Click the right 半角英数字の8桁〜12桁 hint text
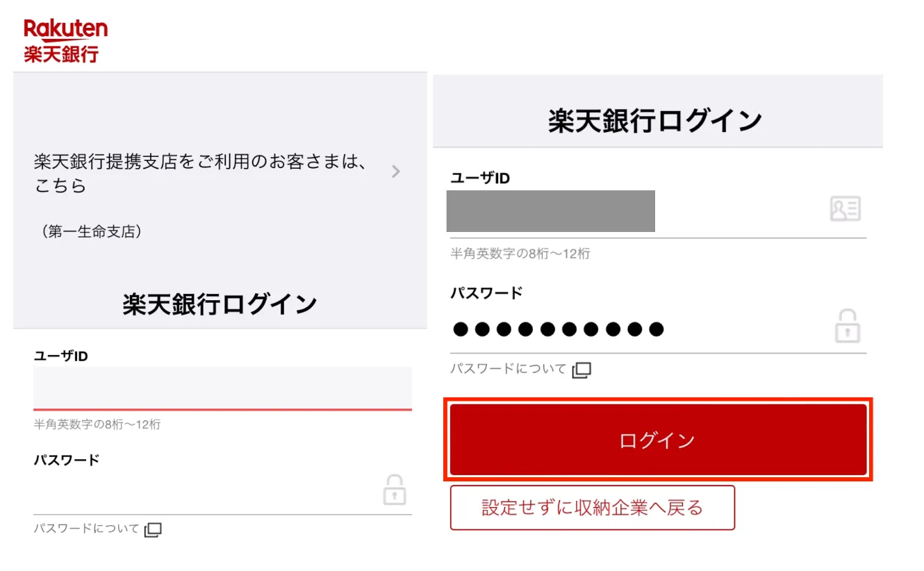This screenshot has width=924, height=571. [520, 254]
